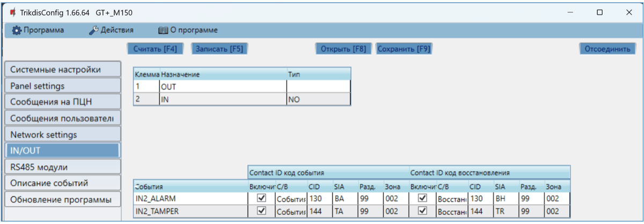The image size is (644, 224).
Task: Open Назначение dropdown for terminal 2 (IN)
Action: [x=222, y=100]
